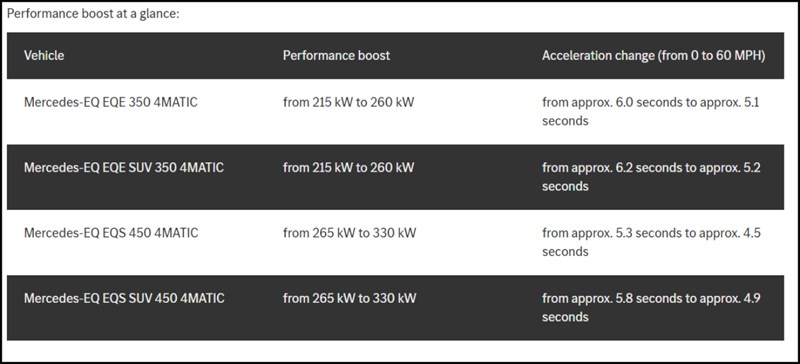The height and width of the screenshot is (364, 800).
Task: Click EQS 450 boost 265 kW to 330 kW
Action: pyautogui.click(x=349, y=233)
